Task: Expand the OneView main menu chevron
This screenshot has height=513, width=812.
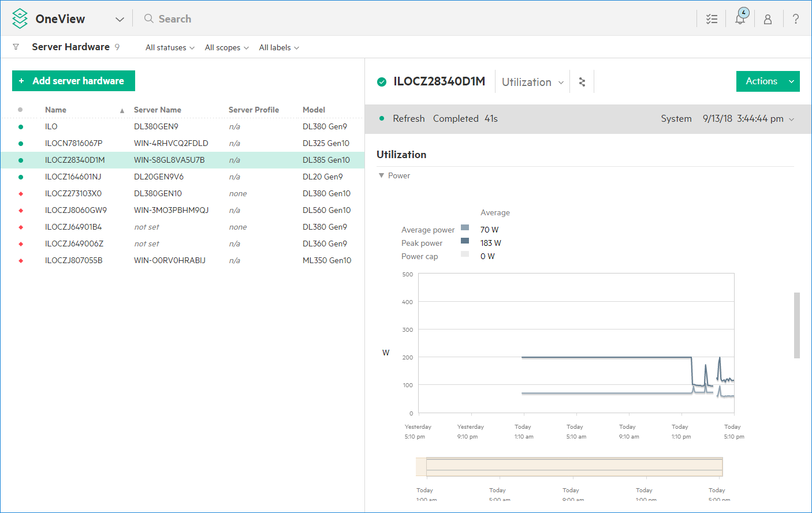Action: point(120,19)
